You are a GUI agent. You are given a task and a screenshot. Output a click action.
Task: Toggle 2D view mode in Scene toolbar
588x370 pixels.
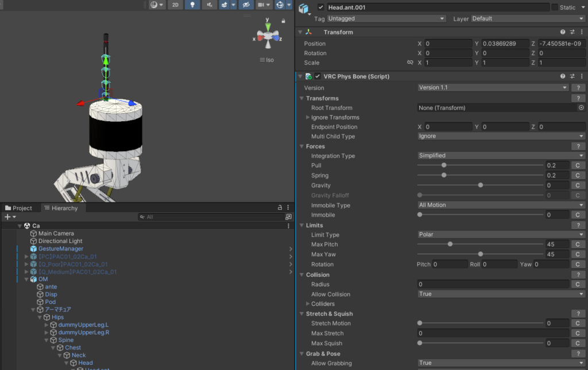(175, 5)
